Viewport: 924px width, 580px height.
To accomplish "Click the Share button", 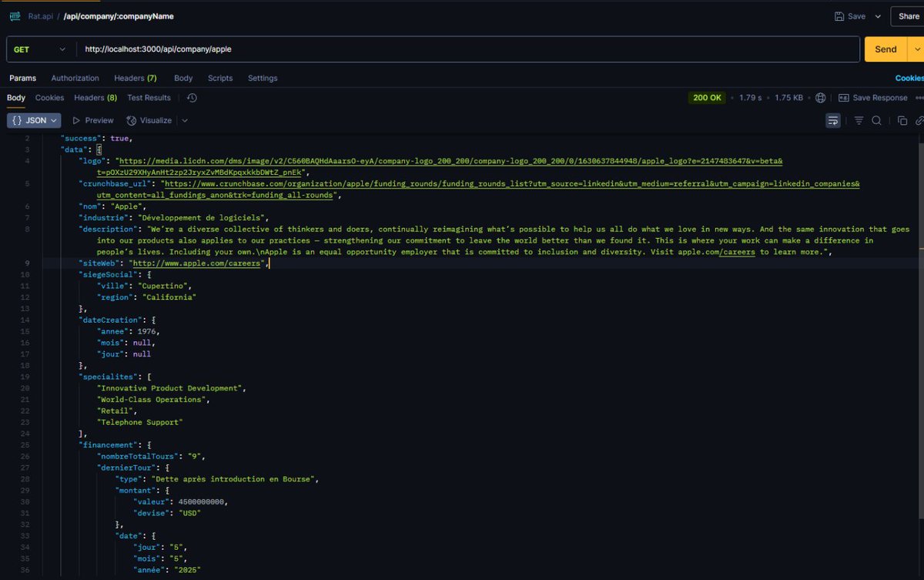I will click(909, 16).
